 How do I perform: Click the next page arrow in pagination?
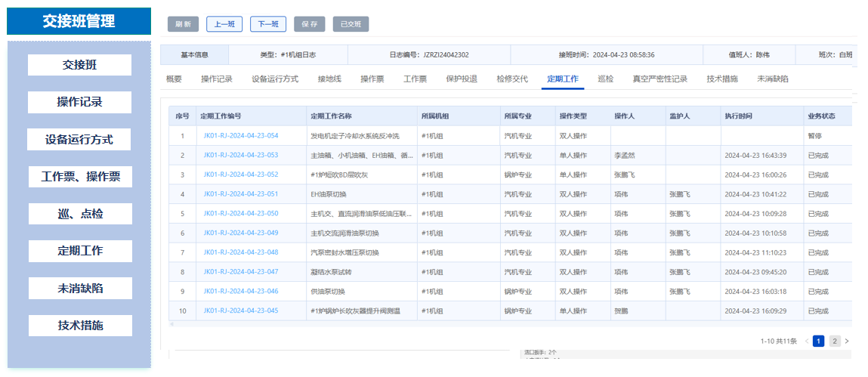coord(847,341)
